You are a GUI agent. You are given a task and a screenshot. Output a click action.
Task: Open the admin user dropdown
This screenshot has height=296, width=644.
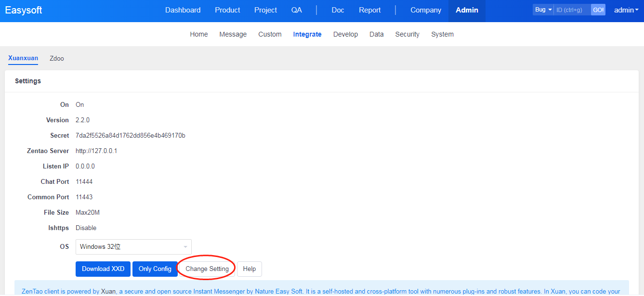click(626, 10)
